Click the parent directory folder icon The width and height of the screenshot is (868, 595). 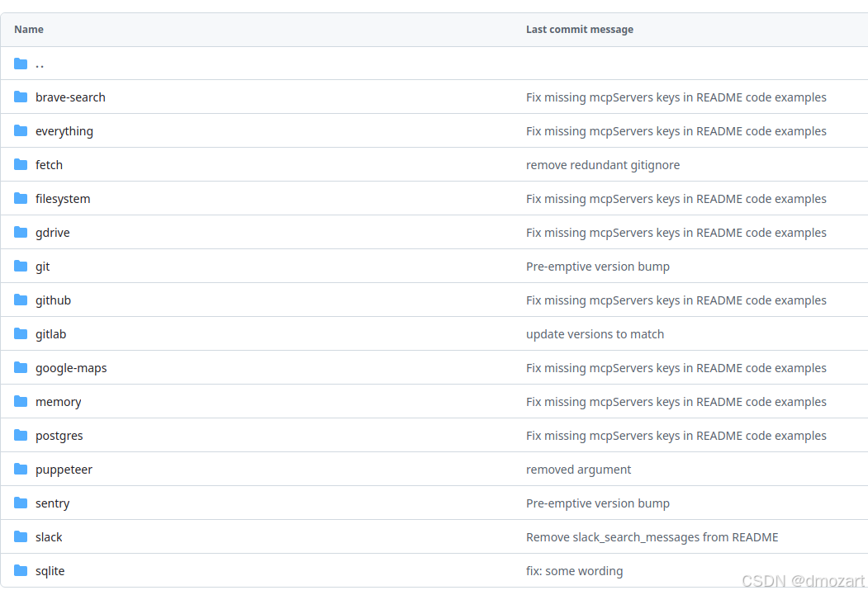pyautogui.click(x=21, y=64)
